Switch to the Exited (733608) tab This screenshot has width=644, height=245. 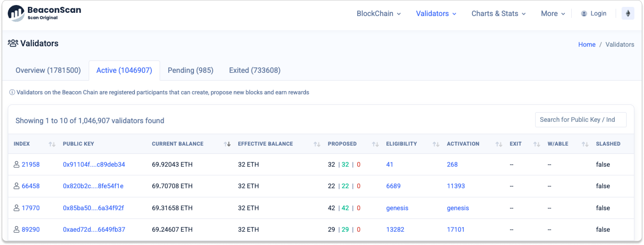(255, 70)
